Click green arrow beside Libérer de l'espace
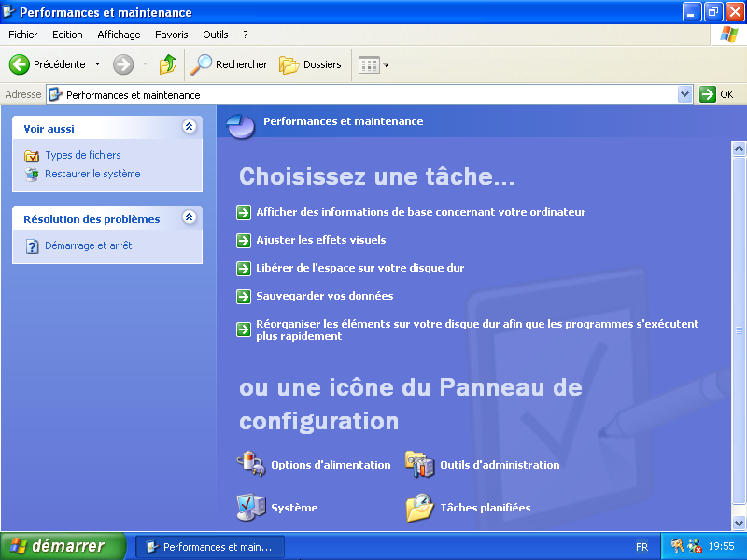Image resolution: width=747 pixels, height=560 pixels. click(244, 269)
